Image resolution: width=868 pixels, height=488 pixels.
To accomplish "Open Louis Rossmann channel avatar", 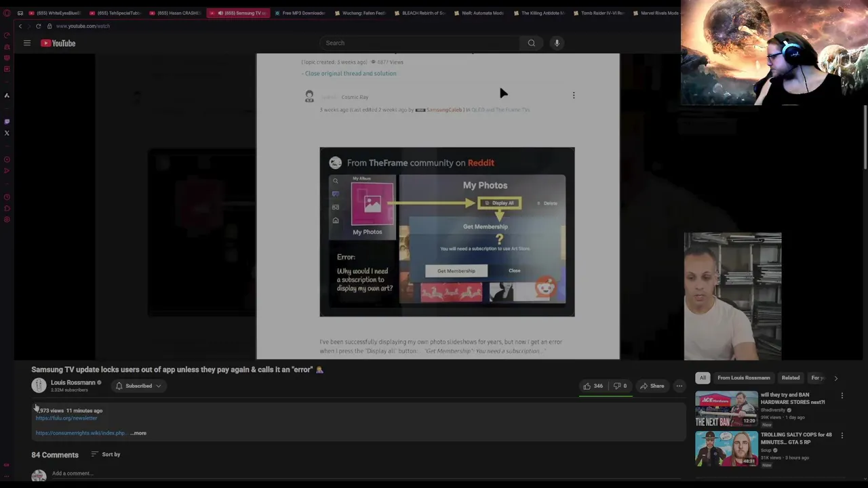I will (39, 386).
